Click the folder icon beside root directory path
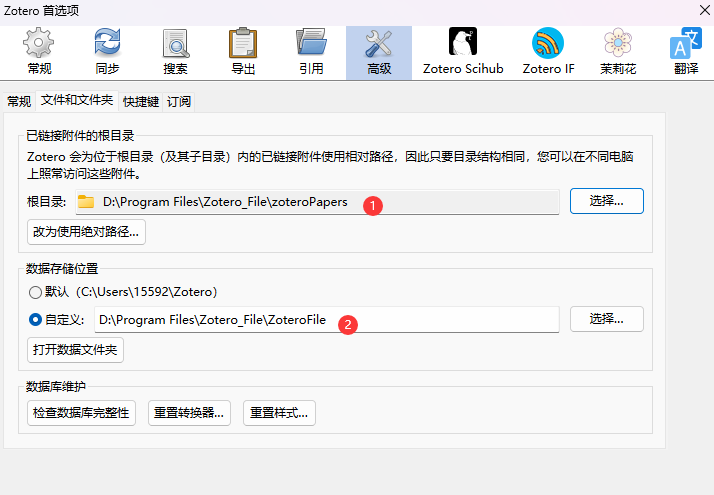 (86, 202)
